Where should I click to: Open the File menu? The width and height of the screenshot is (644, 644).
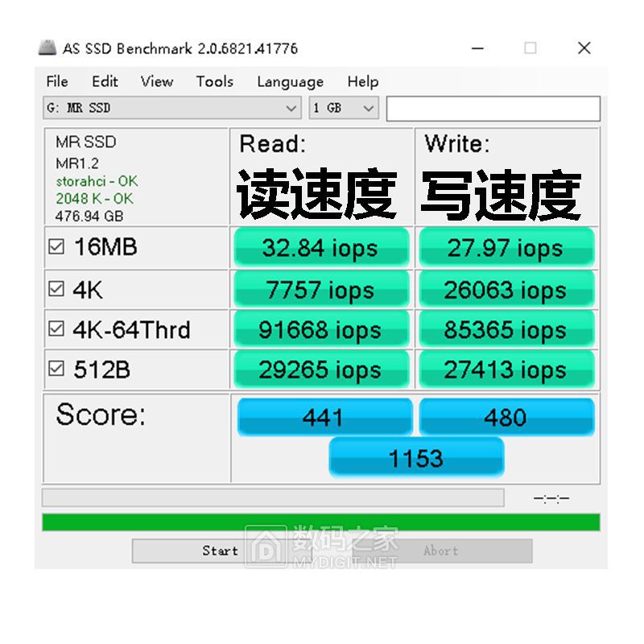click(x=57, y=81)
